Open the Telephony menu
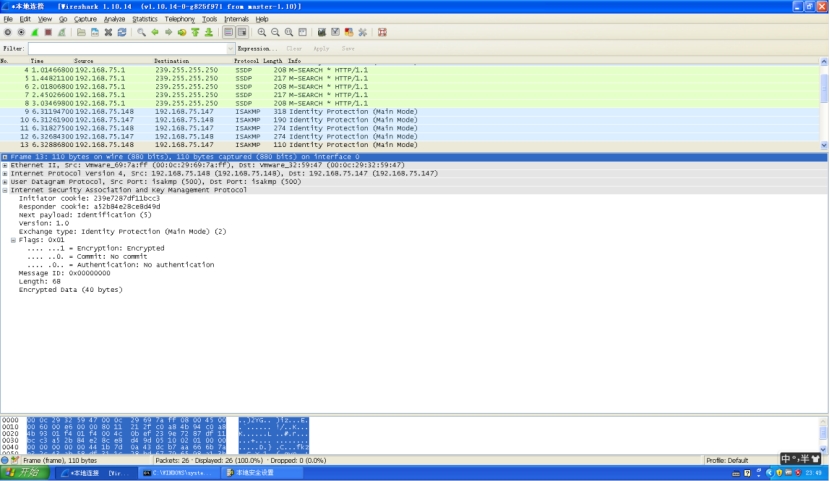This screenshot has height=481, width=830. 180,19
